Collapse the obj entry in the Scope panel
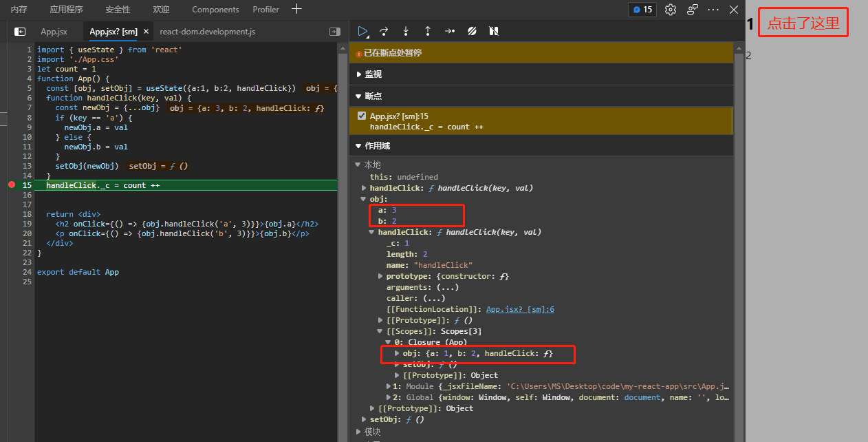Screen dimensions: 868x442 pyautogui.click(x=364, y=199)
